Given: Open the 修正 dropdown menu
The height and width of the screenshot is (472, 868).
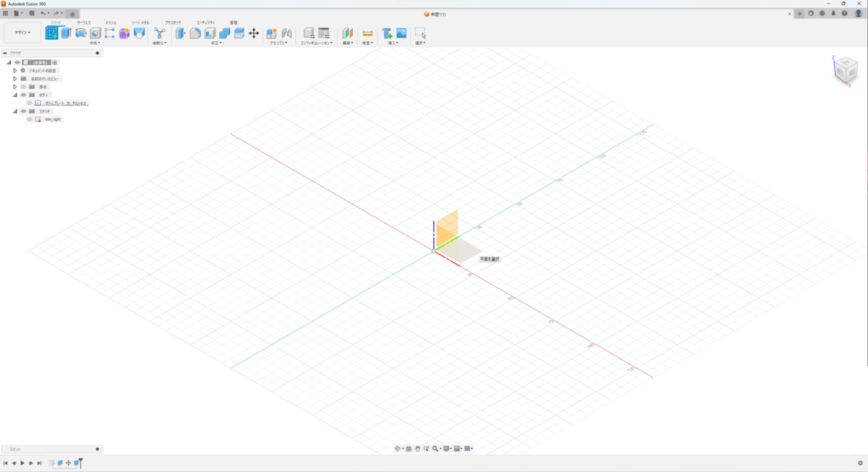Looking at the screenshot, I should (x=216, y=43).
